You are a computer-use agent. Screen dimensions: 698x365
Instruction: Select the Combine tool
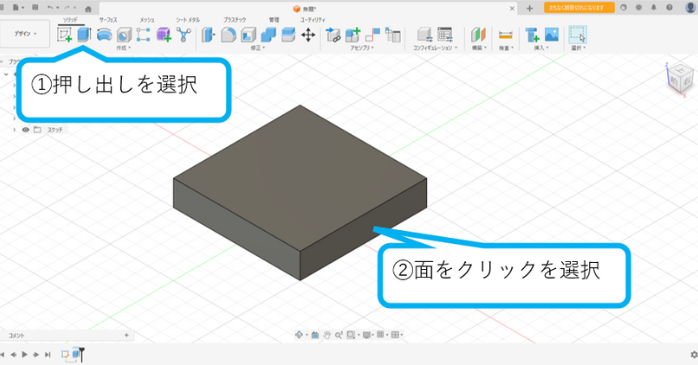pos(268,35)
